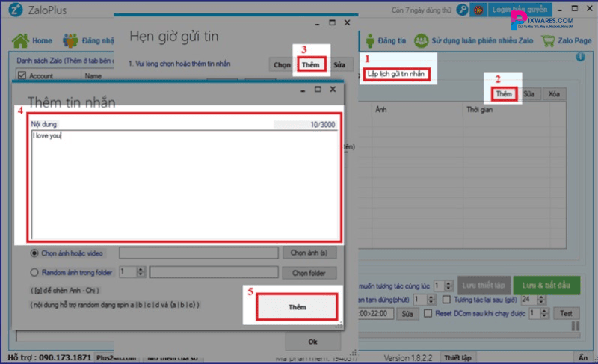Image resolution: width=598 pixels, height=364 pixels.
Task: Click the red emblem icon near Login
Action: pyautogui.click(x=478, y=10)
